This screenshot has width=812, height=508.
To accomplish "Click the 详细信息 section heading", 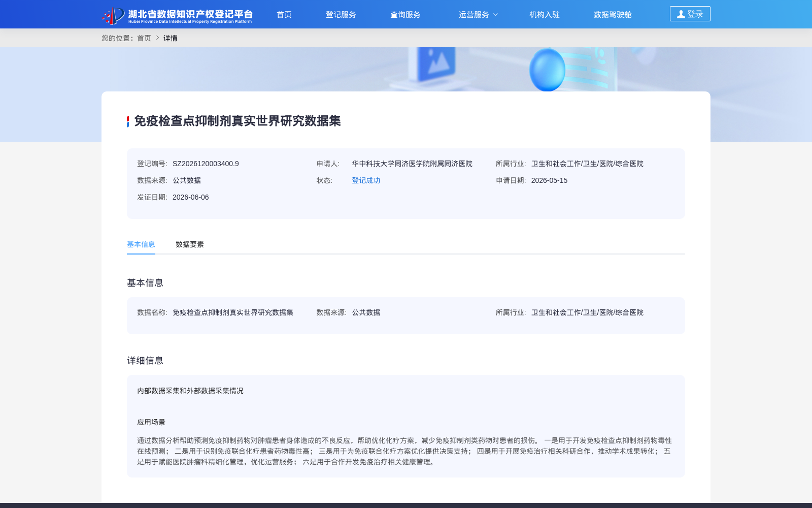I will [145, 361].
